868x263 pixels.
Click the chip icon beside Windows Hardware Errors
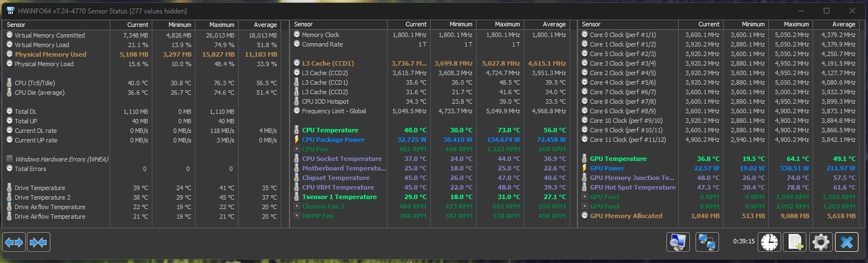coord(10,159)
